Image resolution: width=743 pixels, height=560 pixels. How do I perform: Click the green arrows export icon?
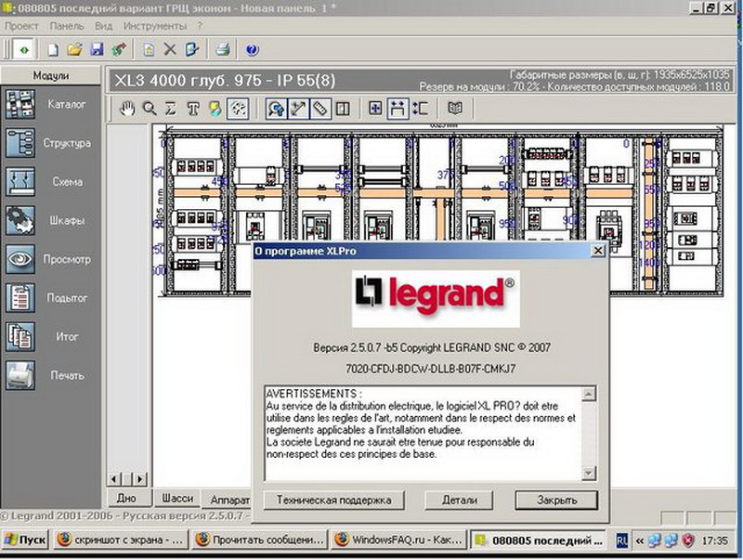(x=119, y=49)
